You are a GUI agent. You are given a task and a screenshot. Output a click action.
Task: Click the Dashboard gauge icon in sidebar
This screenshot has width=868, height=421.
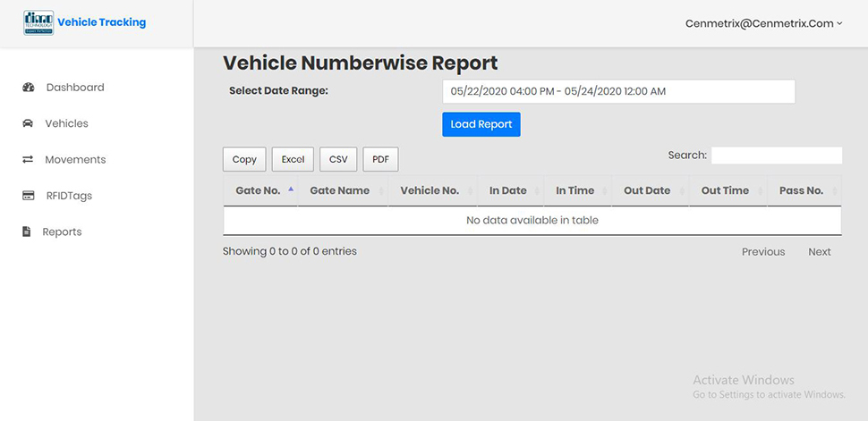coord(29,88)
